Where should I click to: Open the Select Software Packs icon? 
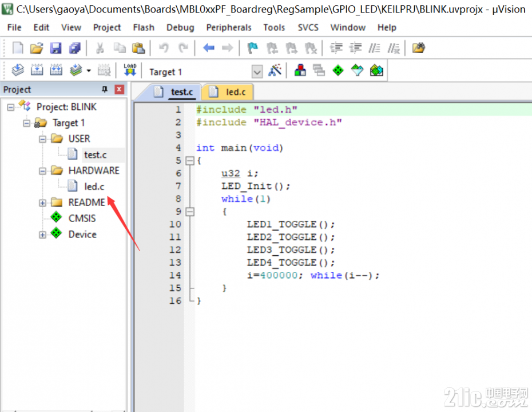[x=357, y=70]
